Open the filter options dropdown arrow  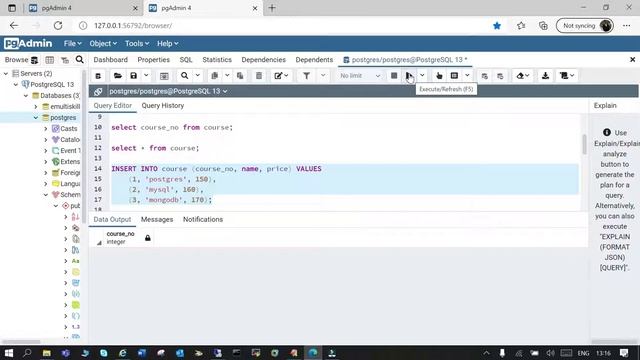pos(323,76)
